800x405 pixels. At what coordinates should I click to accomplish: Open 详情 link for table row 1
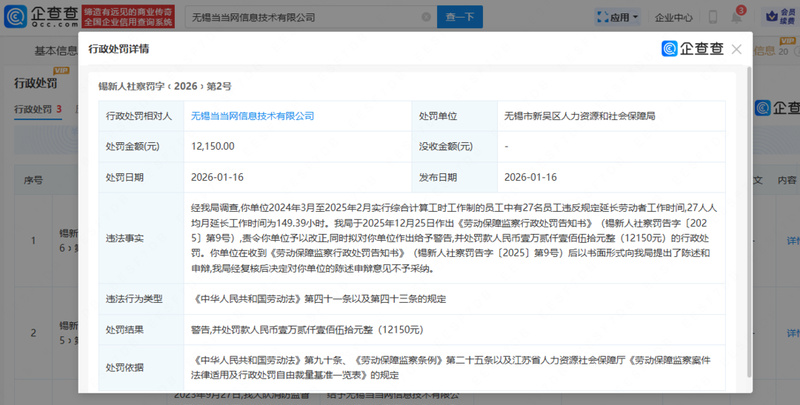(792, 241)
